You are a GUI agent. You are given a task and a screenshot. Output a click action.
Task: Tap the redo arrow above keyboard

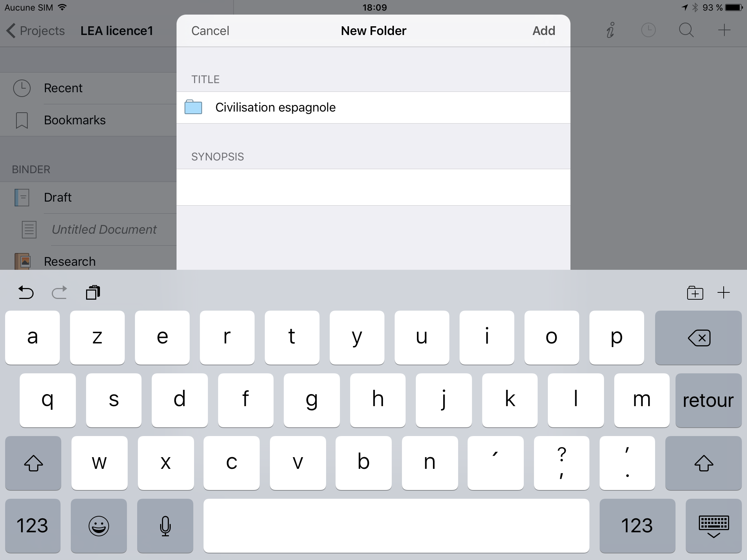click(59, 292)
